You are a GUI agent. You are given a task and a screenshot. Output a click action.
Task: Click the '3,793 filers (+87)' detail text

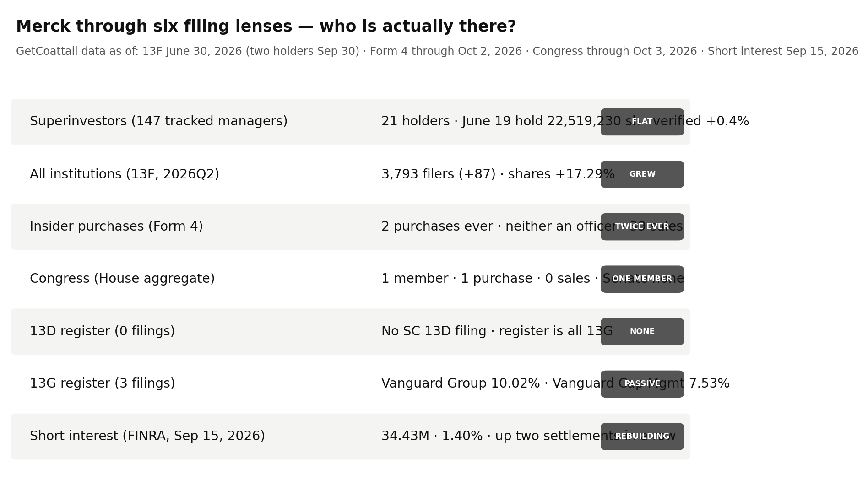coord(439,174)
